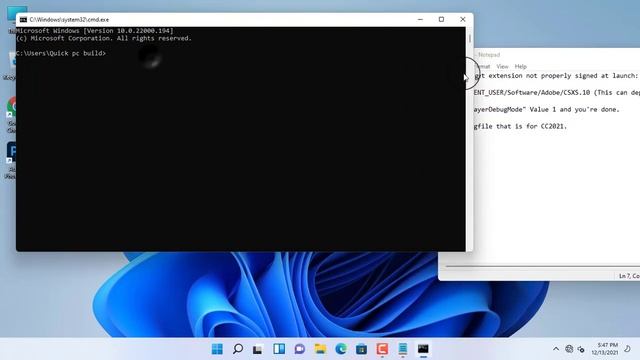Open File Explorer from taskbar
The image size is (640, 360).
coord(320,349)
